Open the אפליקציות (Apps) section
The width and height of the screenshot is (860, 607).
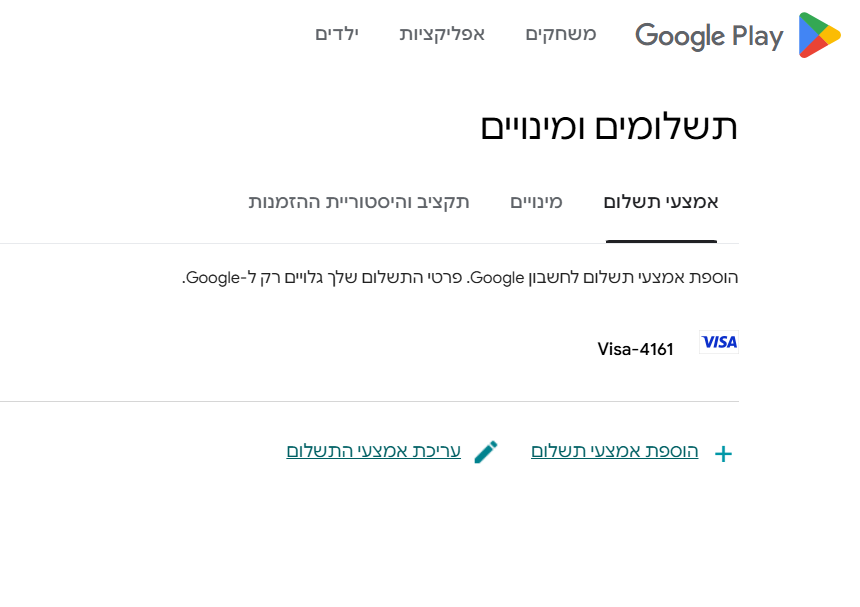point(442,34)
